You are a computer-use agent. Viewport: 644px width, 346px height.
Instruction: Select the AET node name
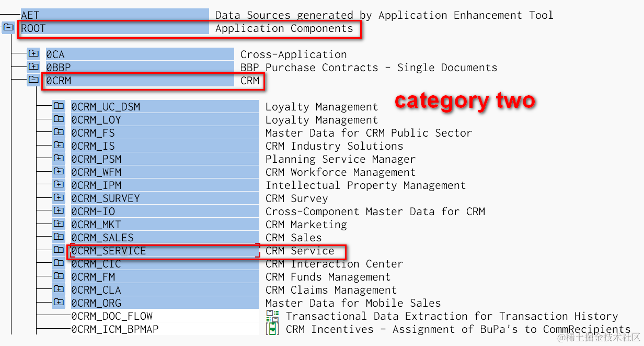(30, 15)
